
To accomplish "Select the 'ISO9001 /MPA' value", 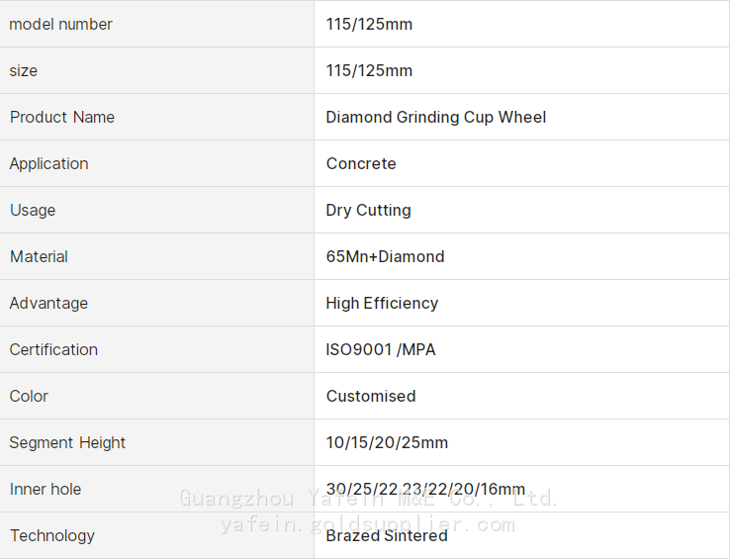I will coord(380,349).
